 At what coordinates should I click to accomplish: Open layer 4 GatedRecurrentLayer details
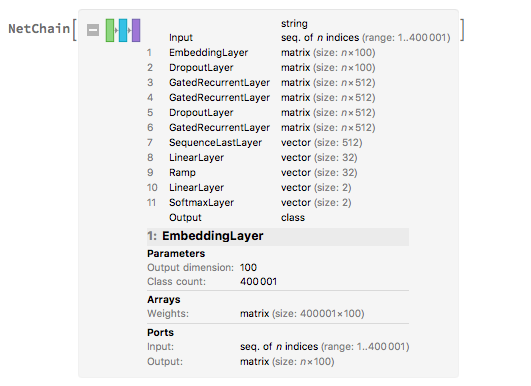261,98
